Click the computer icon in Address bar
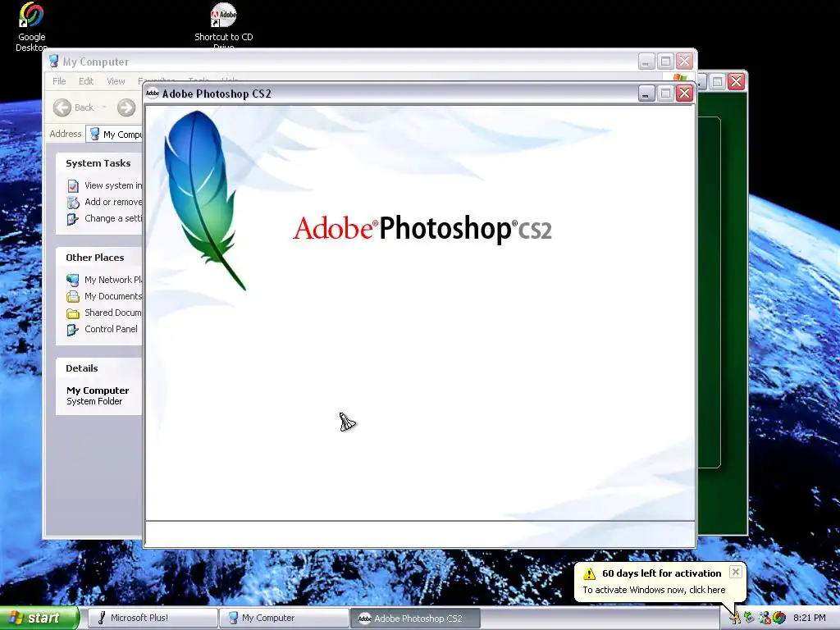Image resolution: width=840 pixels, height=630 pixels. 95,134
